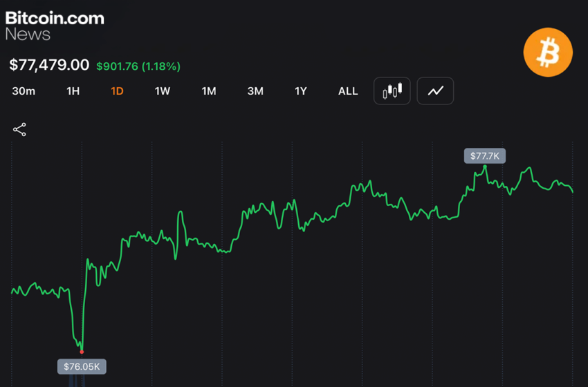588x387 pixels.
Task: Open the share icon above the chart
Action: [x=19, y=130]
